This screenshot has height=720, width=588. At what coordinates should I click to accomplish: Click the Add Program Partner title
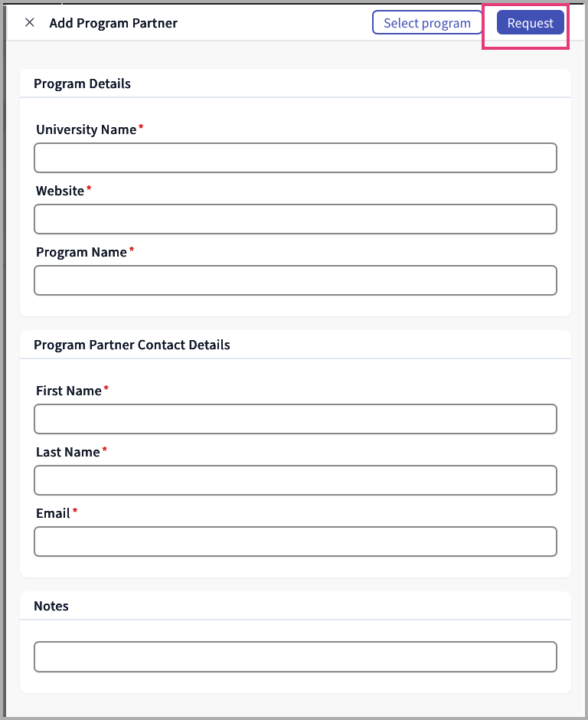click(113, 23)
